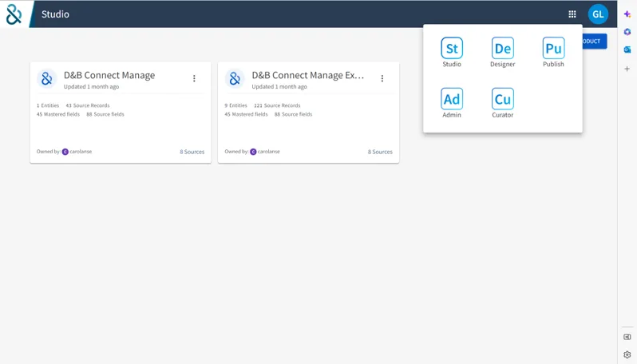637x364 pixels.
Task: Click 'Updated 1 month ago' on first card
Action: pyautogui.click(x=92, y=86)
